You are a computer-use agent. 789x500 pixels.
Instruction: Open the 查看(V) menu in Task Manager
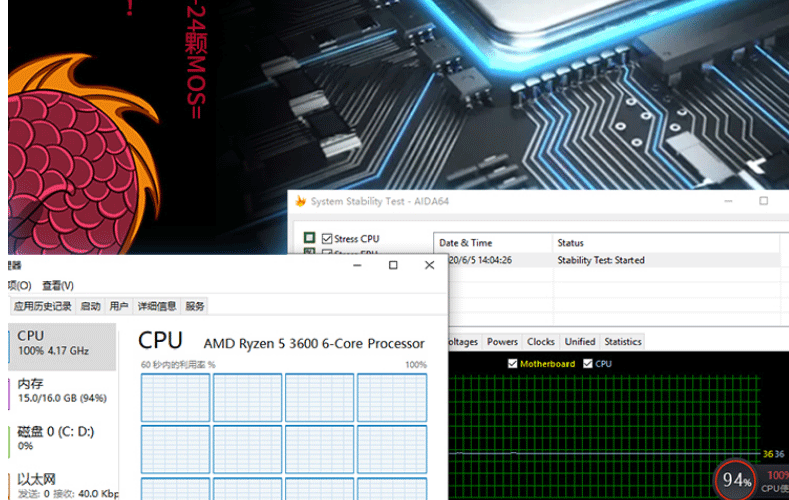click(57, 286)
